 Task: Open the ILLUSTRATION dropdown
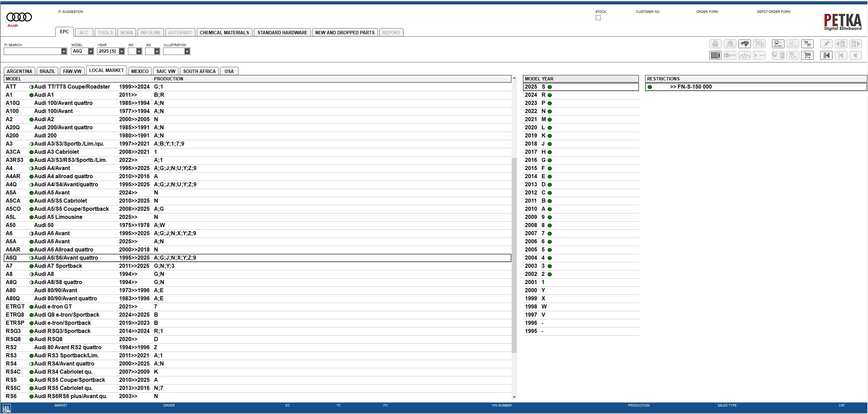pos(187,51)
